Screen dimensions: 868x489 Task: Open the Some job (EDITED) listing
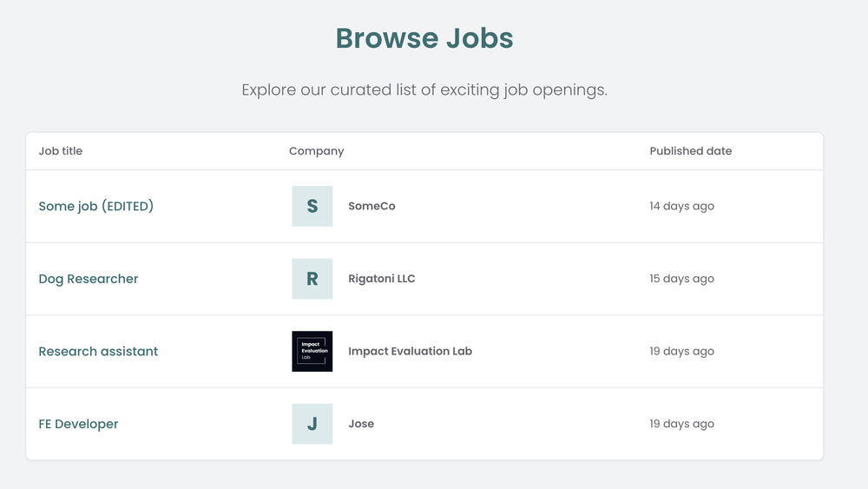[x=95, y=206]
